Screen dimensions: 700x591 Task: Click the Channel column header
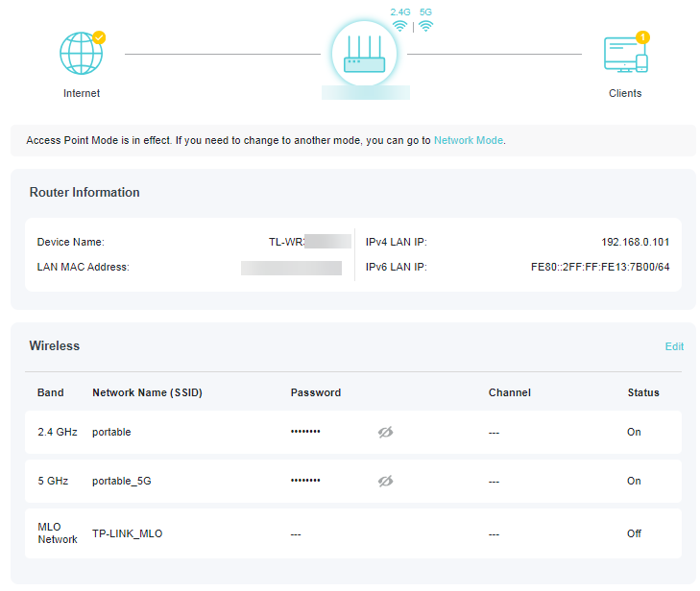tap(509, 393)
